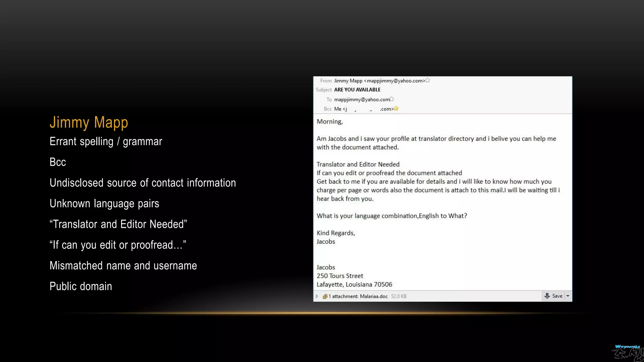Click 'Mismatched name and username' bullet

tap(123, 266)
